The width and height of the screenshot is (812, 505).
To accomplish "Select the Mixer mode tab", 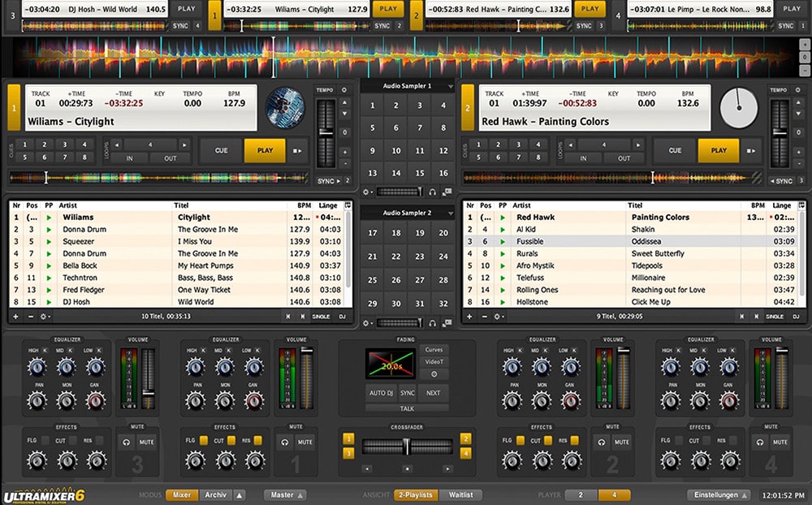I will click(180, 494).
